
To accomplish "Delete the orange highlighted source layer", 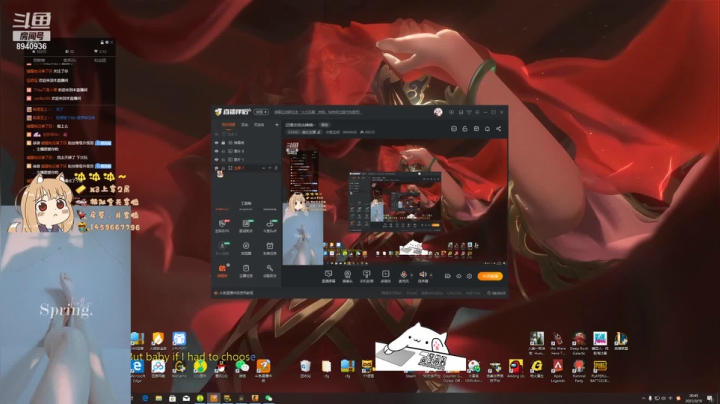I will 276,168.
